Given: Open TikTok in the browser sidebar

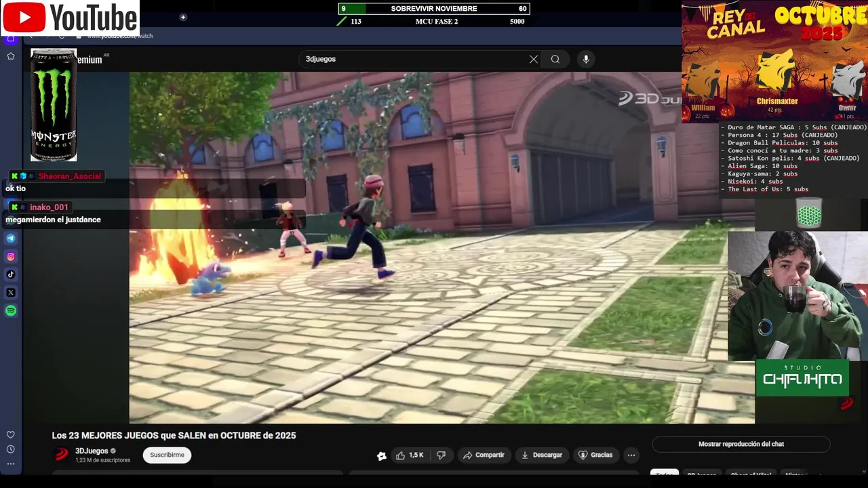Looking at the screenshot, I should click(11, 274).
